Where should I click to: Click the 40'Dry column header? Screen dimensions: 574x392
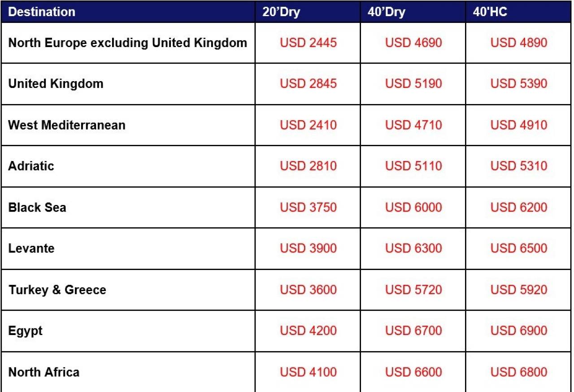coord(386,12)
